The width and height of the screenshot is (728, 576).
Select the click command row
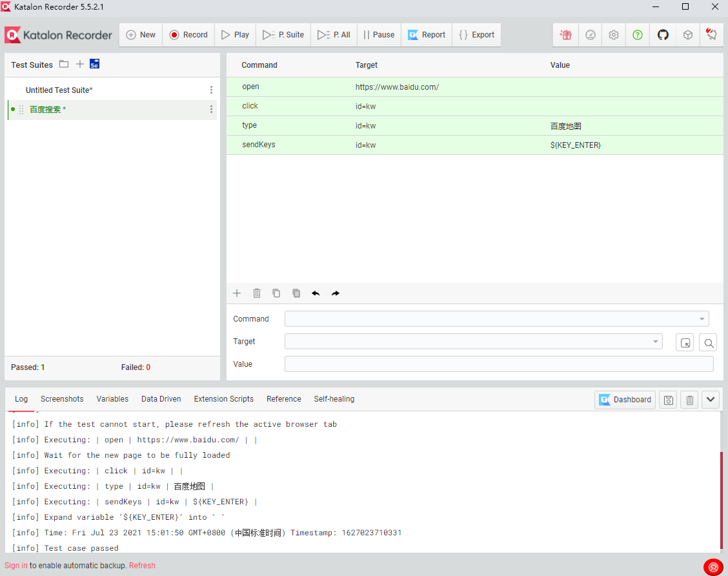click(x=474, y=107)
